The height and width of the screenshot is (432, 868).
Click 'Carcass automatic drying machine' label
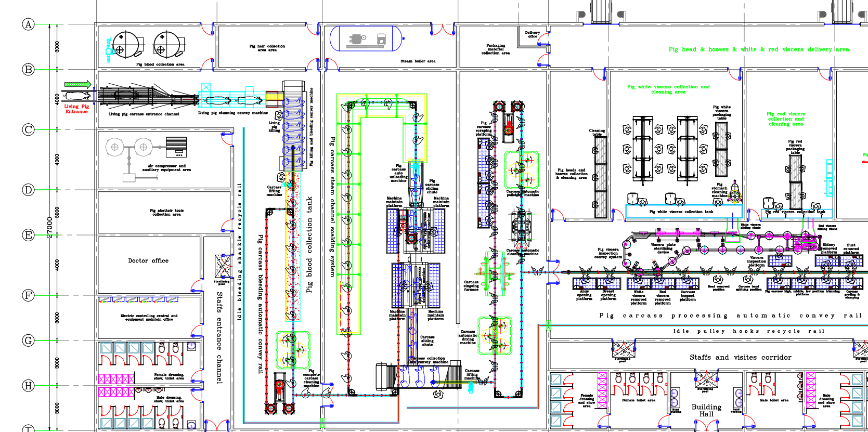pyautogui.click(x=468, y=337)
